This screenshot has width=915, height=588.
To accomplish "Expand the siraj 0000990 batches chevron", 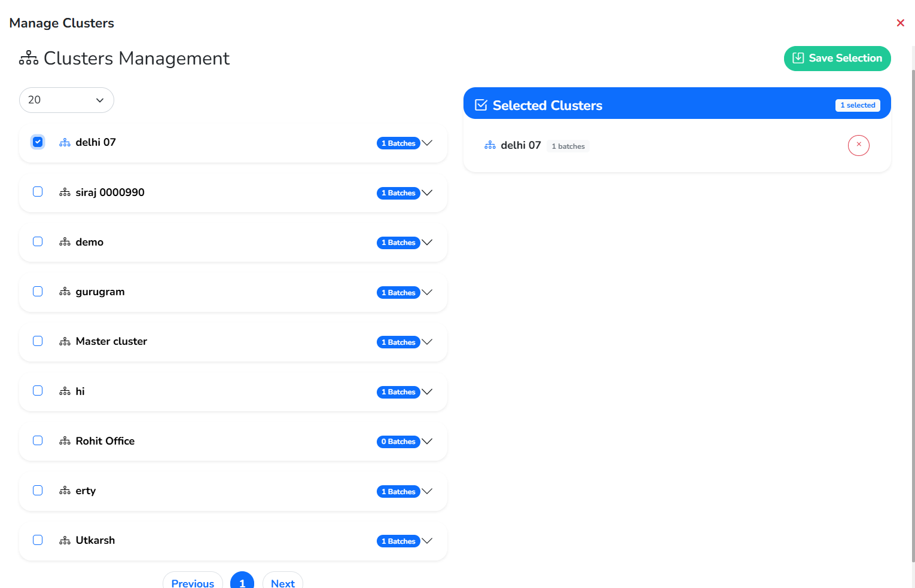I will point(427,192).
